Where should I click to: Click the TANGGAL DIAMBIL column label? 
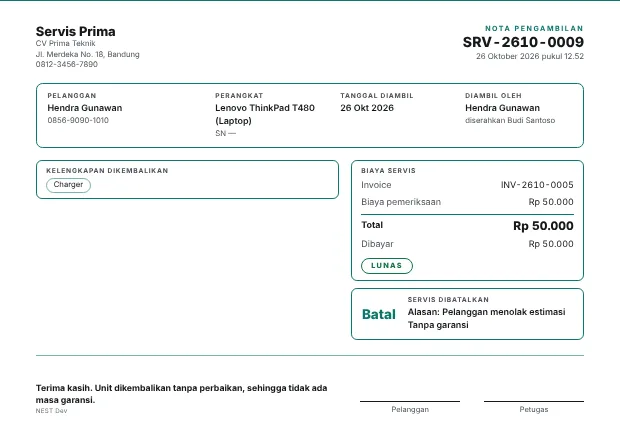pos(377,95)
